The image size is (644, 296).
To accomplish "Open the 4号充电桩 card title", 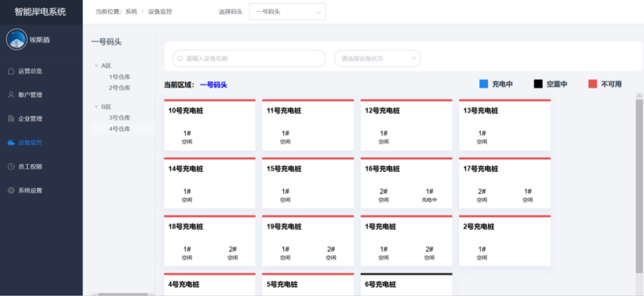I will 184,285.
